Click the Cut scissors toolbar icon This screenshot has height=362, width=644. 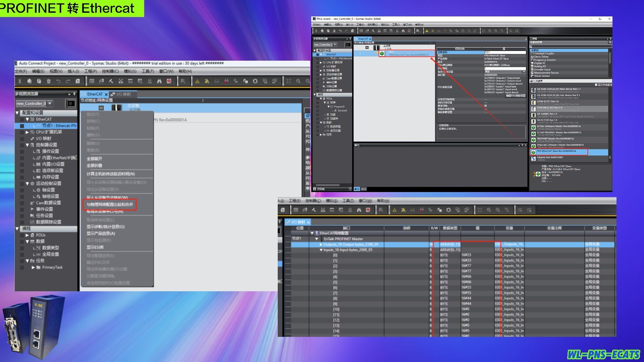pyautogui.click(x=20, y=81)
